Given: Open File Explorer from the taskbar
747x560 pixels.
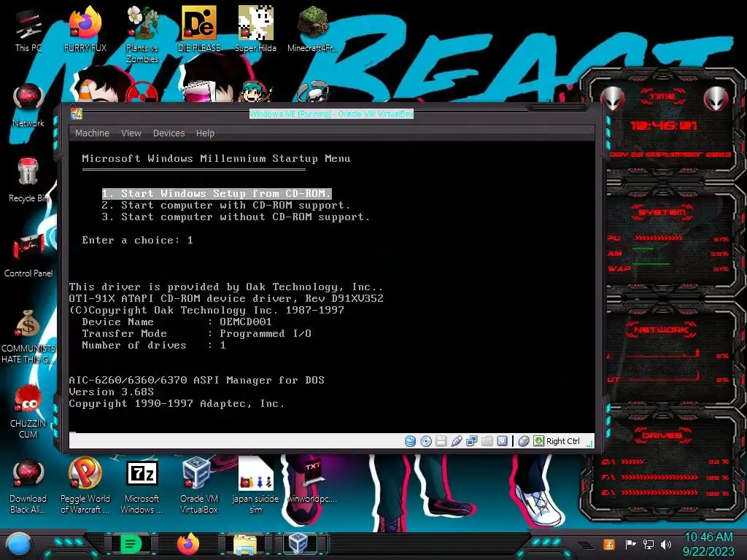Looking at the screenshot, I should point(244,544).
